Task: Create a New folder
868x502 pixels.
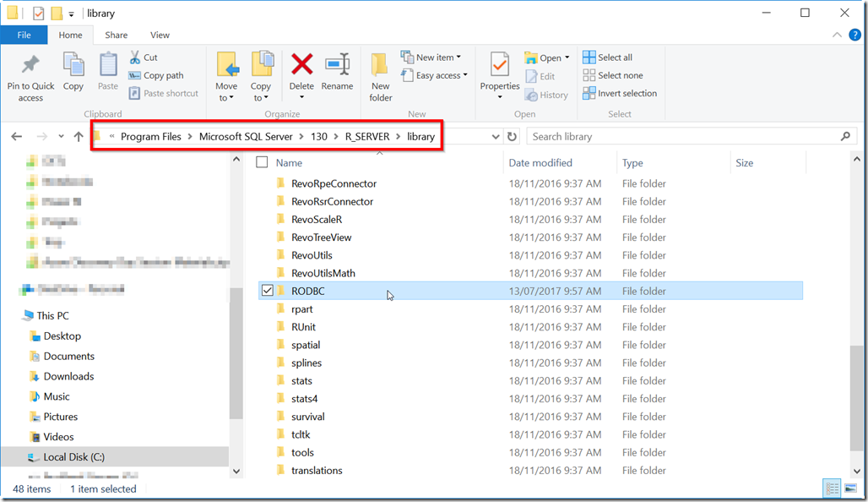Action: pyautogui.click(x=380, y=77)
